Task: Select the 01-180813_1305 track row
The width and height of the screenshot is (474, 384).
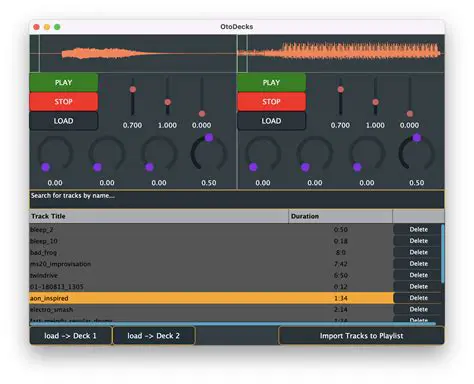Action: pyautogui.click(x=211, y=287)
